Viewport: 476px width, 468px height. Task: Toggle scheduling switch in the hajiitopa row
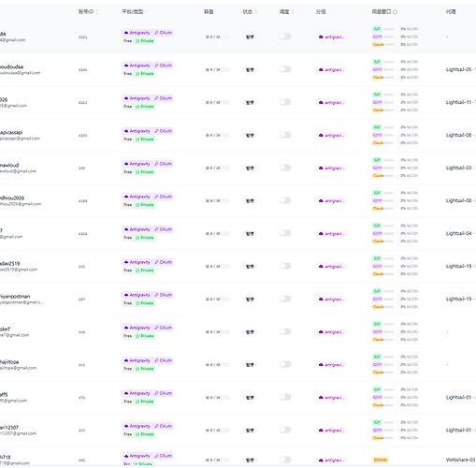point(285,364)
